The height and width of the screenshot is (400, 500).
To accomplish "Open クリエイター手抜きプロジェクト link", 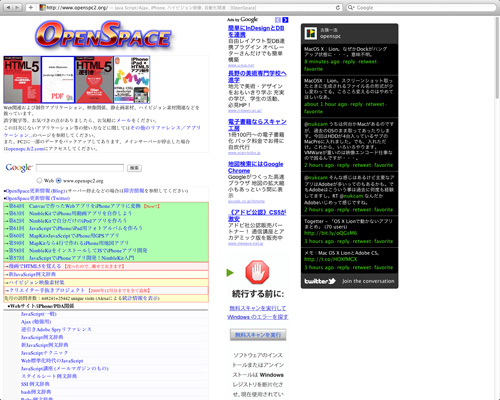I will point(47,290).
